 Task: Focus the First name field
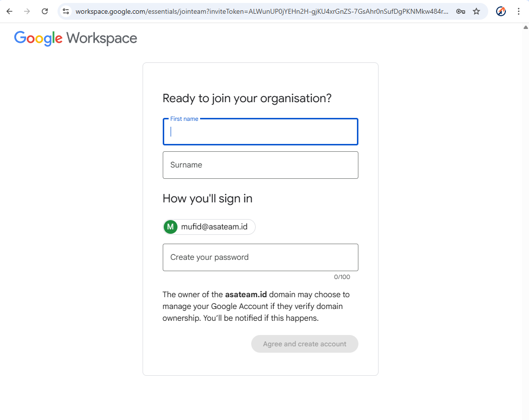click(260, 132)
